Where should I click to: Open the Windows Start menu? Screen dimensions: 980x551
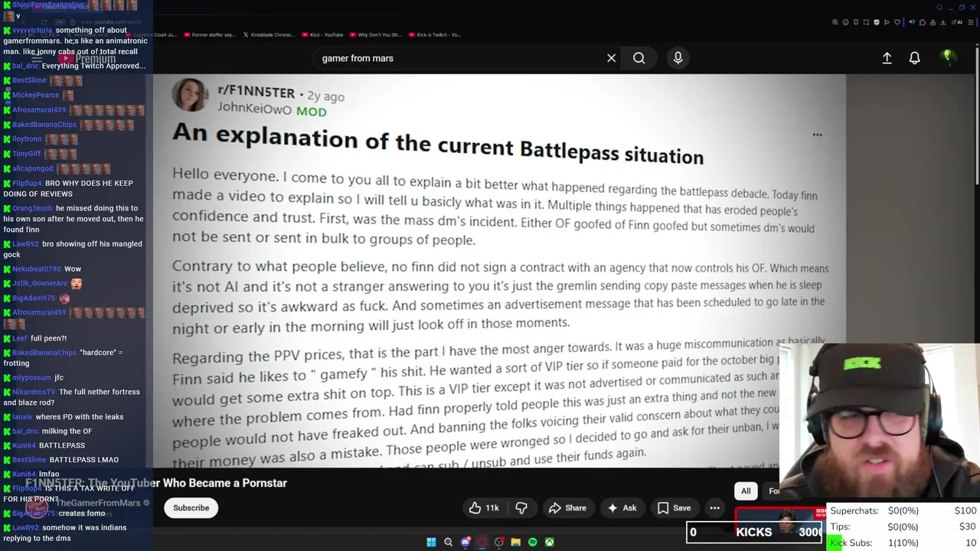(x=431, y=542)
